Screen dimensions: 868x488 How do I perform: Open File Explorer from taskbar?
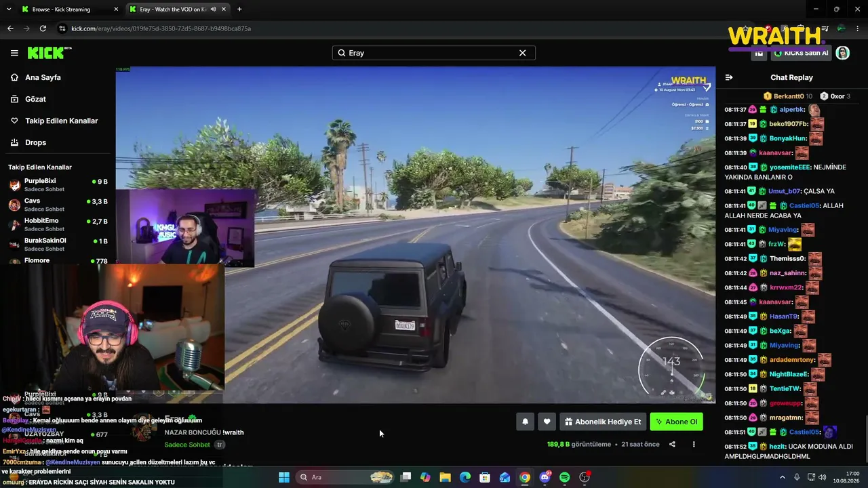tap(445, 477)
